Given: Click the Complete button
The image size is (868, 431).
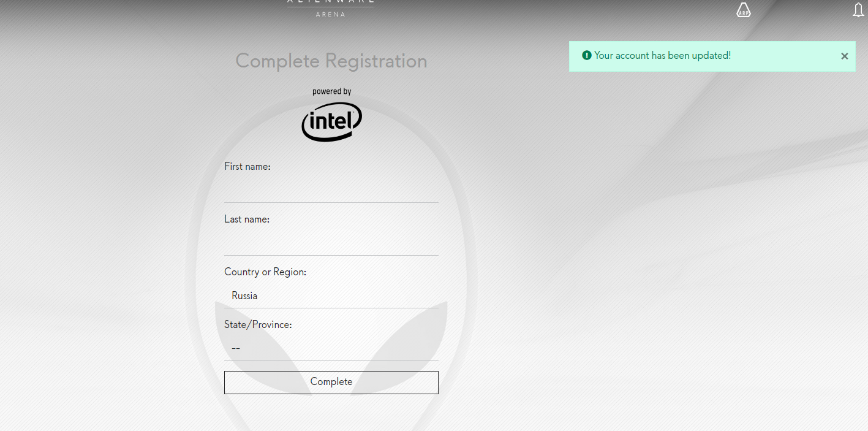Looking at the screenshot, I should coord(331,382).
